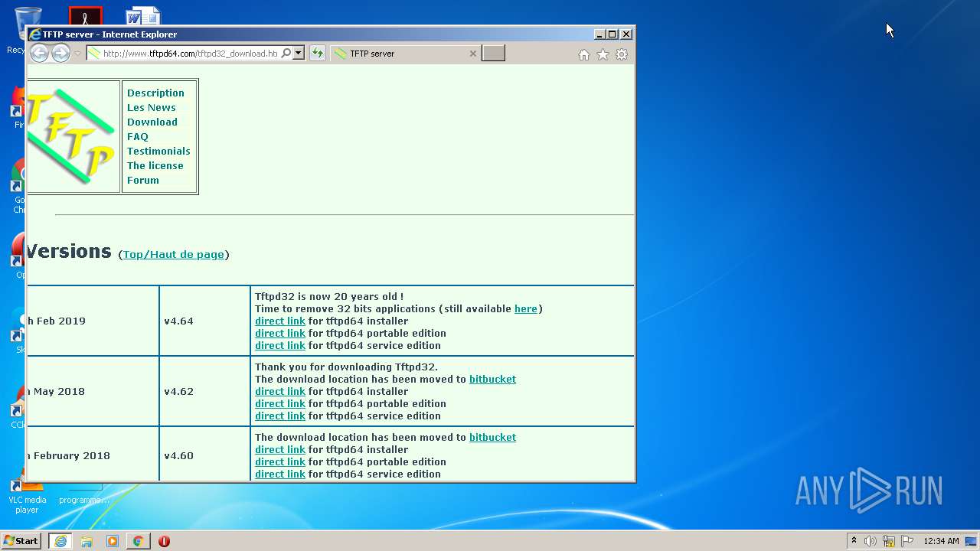Open the network tray icon
Viewport: 980px width, 551px height.
pos(889,541)
